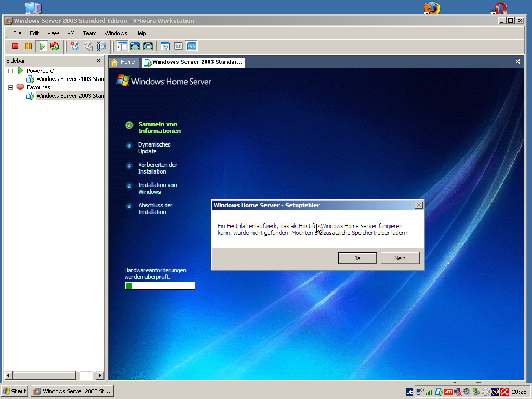Select the VM under Favorites
The width and height of the screenshot is (532, 399).
point(70,96)
